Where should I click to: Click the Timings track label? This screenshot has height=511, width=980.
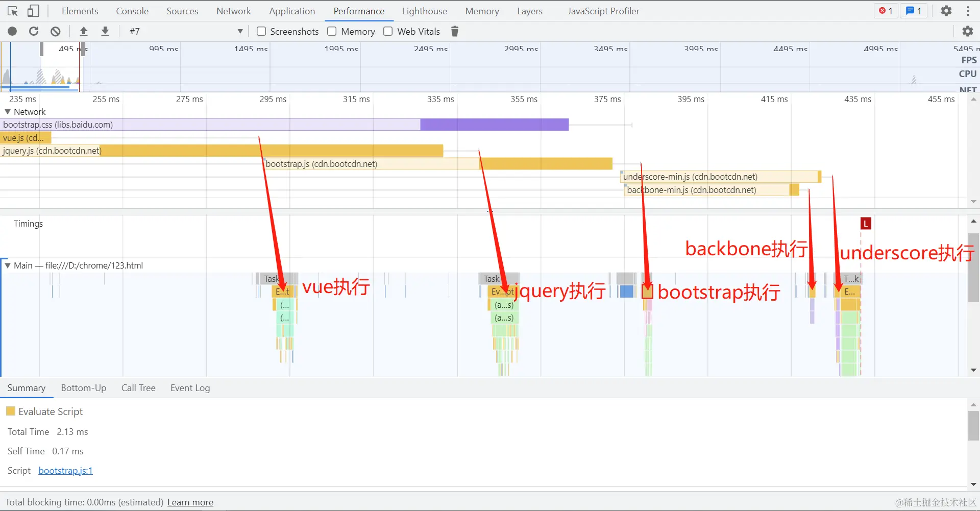click(x=28, y=224)
